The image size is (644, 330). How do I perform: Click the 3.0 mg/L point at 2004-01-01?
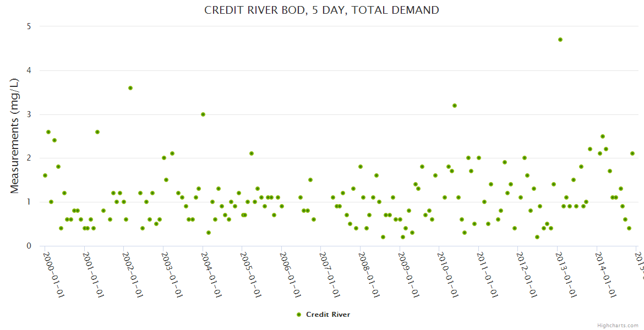coord(203,114)
